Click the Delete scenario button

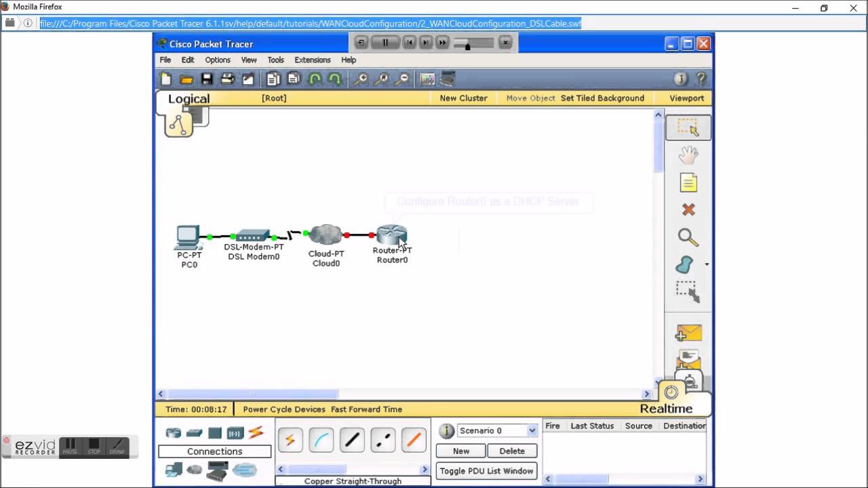(512, 451)
